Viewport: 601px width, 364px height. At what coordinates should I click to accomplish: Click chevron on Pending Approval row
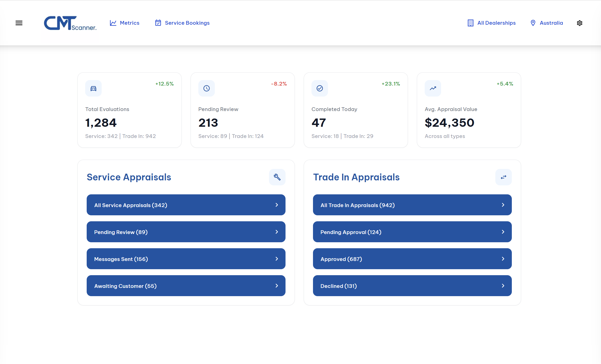click(503, 232)
